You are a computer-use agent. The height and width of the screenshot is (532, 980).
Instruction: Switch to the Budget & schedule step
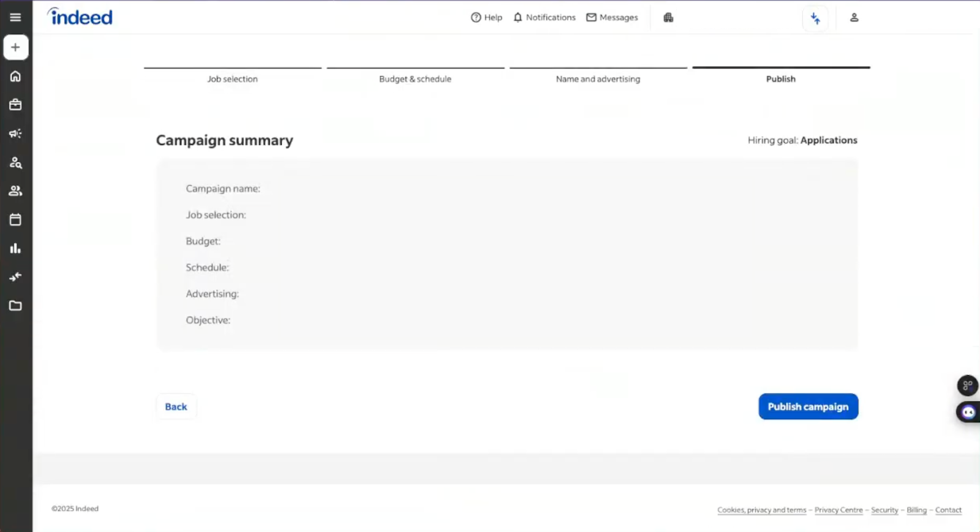pyautogui.click(x=415, y=78)
